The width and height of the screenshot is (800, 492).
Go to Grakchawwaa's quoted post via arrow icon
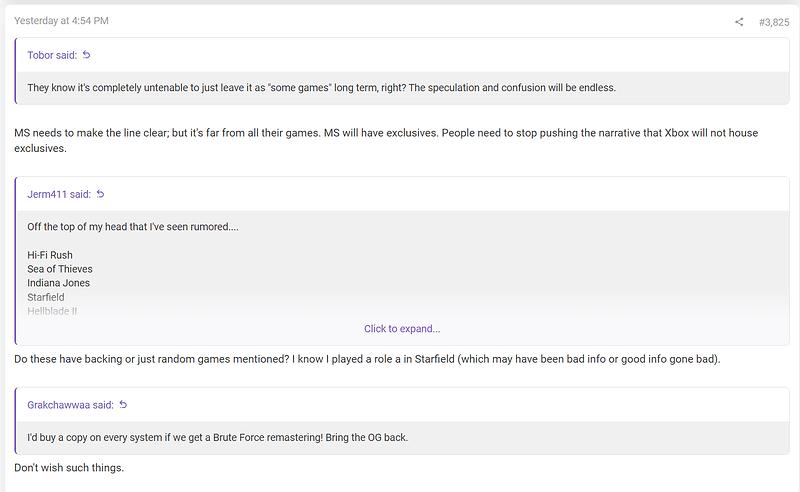[124, 405]
